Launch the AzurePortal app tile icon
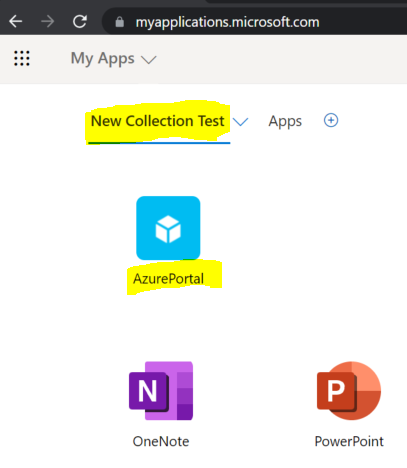This screenshot has height=468, width=407. (168, 228)
